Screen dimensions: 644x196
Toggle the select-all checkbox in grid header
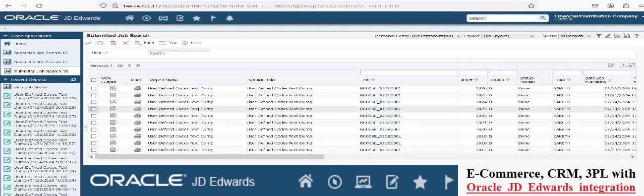(93, 79)
